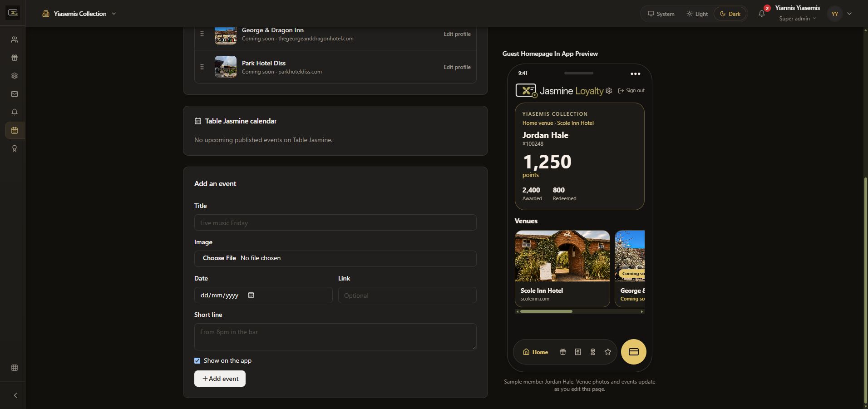Select gift tab in preview navigation
The image size is (868, 409).
[563, 352]
